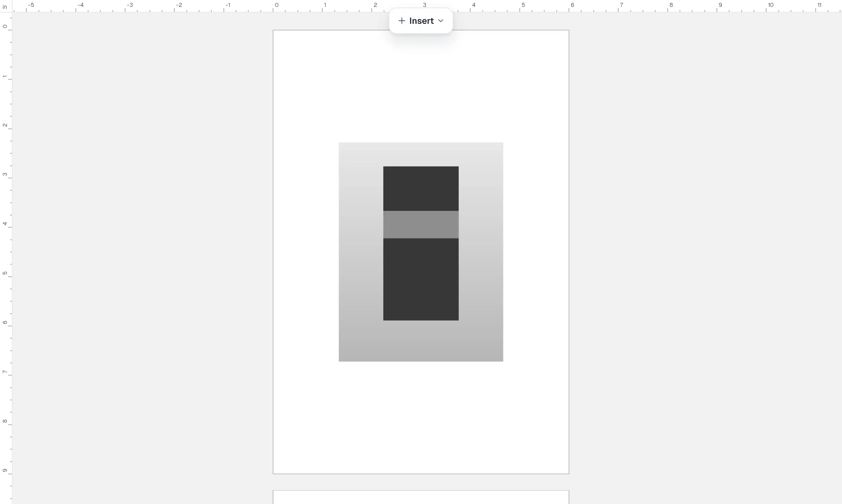Image resolution: width=842 pixels, height=504 pixels.
Task: Click the plus icon on Insert
Action: click(x=402, y=21)
